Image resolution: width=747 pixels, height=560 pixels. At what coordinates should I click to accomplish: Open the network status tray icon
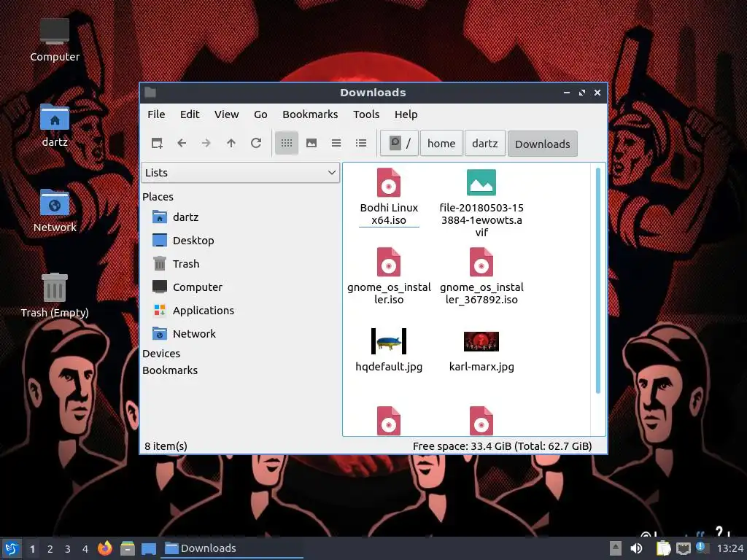(683, 549)
